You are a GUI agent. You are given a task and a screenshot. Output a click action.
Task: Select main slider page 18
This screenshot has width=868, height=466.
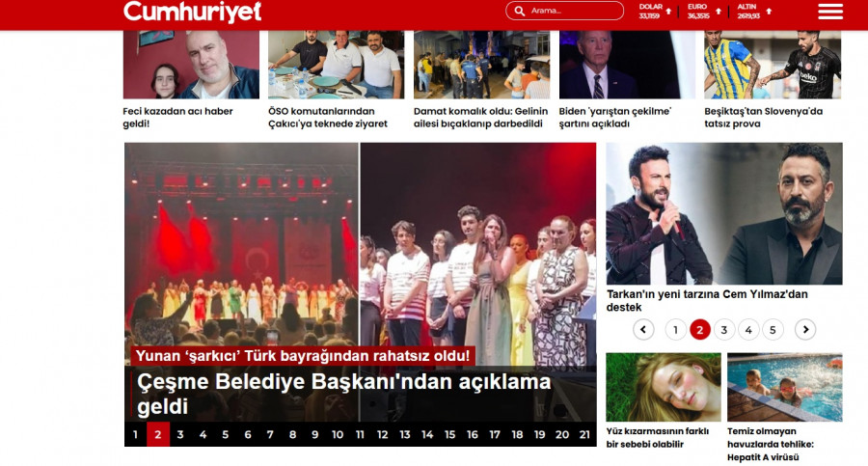517,434
